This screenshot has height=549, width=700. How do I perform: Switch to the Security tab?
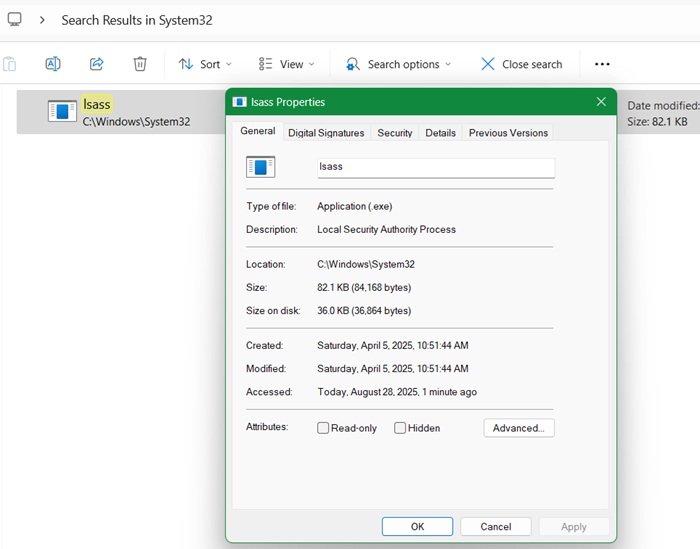pyautogui.click(x=395, y=133)
